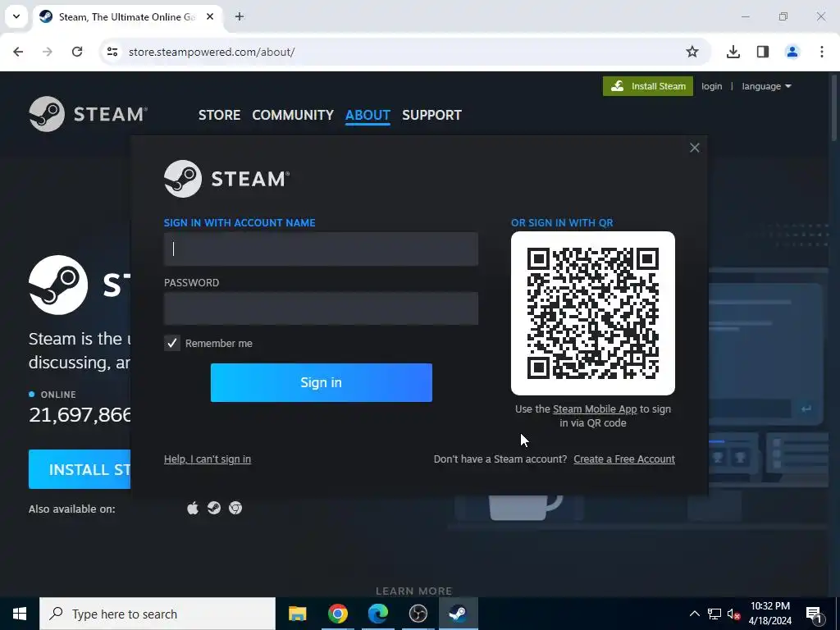Click the Apple platform icon
Viewport: 840px width, 630px height.
click(193, 508)
